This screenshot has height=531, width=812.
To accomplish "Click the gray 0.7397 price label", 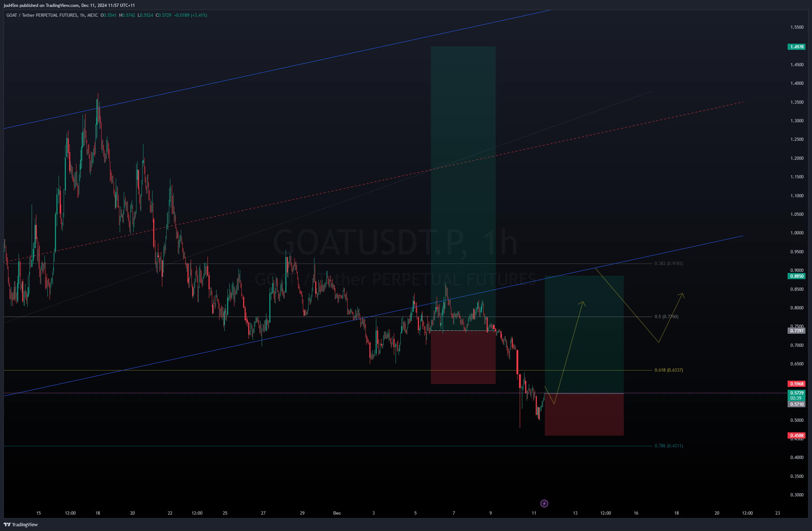I will click(796, 331).
